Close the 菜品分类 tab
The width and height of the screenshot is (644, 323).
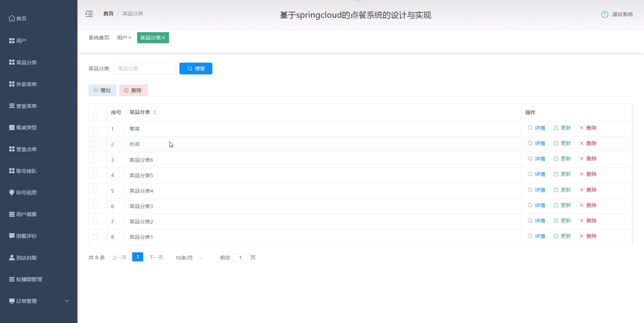pos(163,38)
